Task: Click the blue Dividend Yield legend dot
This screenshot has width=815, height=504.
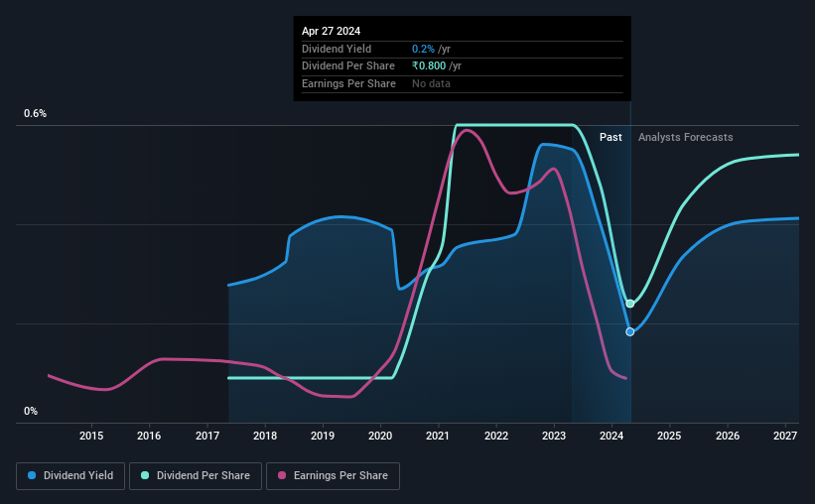Action: 32,475
